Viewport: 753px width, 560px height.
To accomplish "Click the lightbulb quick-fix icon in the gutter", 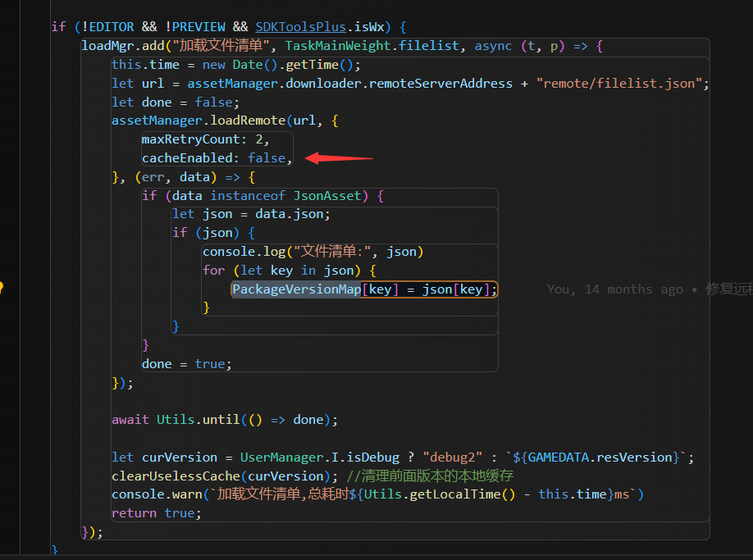I will (1, 288).
